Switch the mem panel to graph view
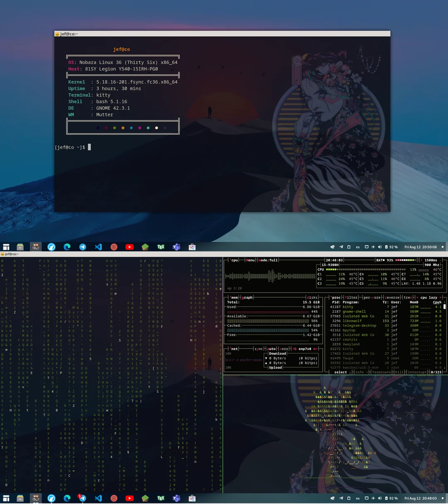Viewport: 448px width, 504px height. (x=248, y=297)
